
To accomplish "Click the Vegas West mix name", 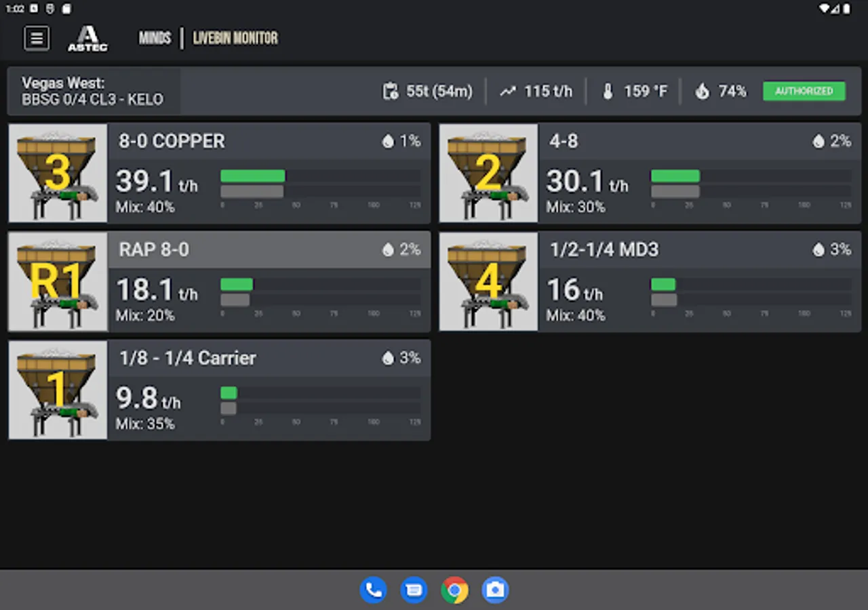I will point(93,91).
